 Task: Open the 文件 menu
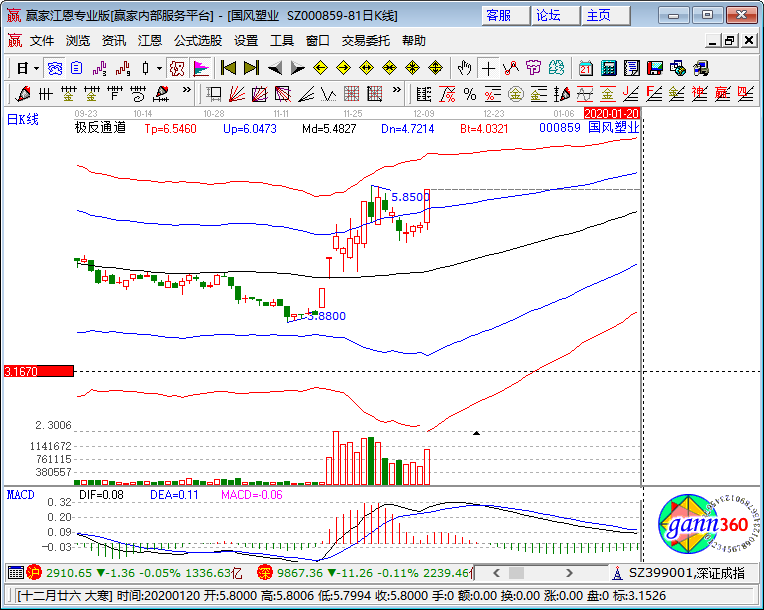coord(42,41)
